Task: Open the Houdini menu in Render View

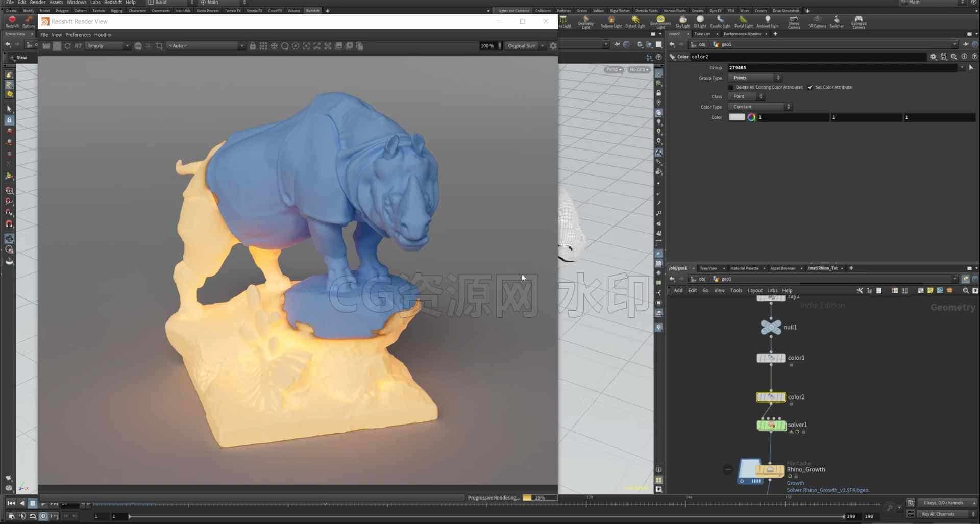Action: click(103, 35)
